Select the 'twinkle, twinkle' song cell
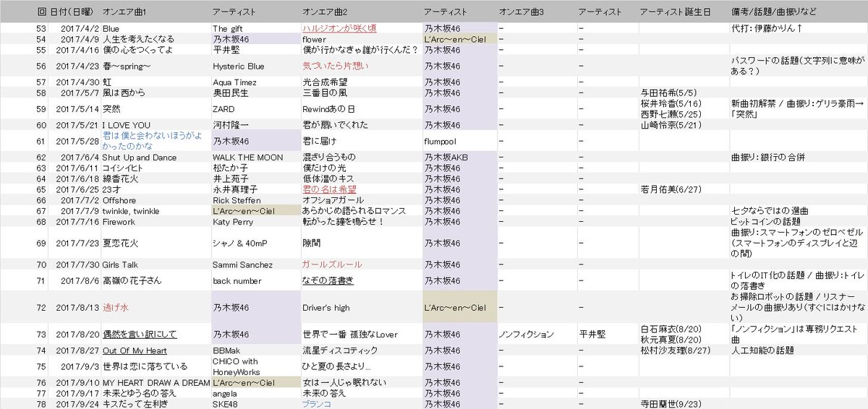The width and height of the screenshot is (868, 409). click(x=131, y=211)
